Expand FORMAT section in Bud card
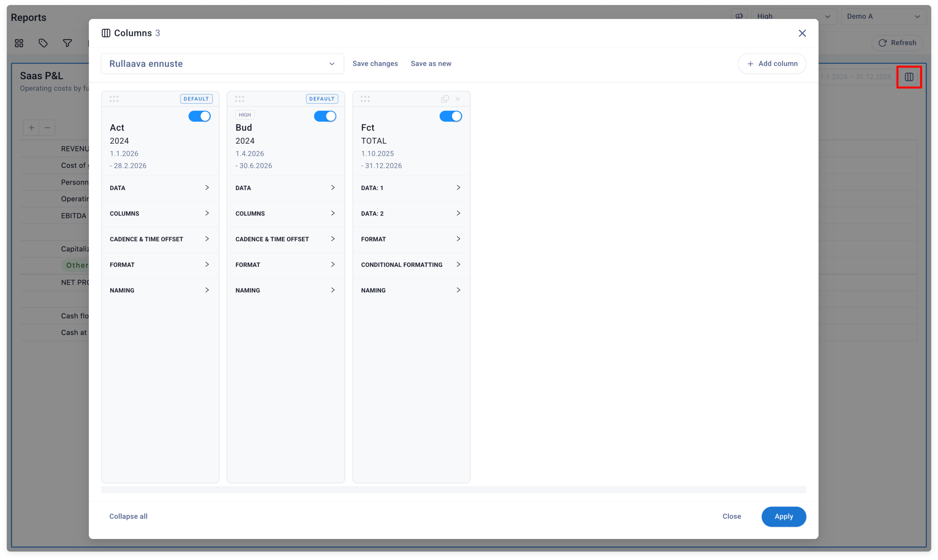938x560 pixels. (x=285, y=265)
